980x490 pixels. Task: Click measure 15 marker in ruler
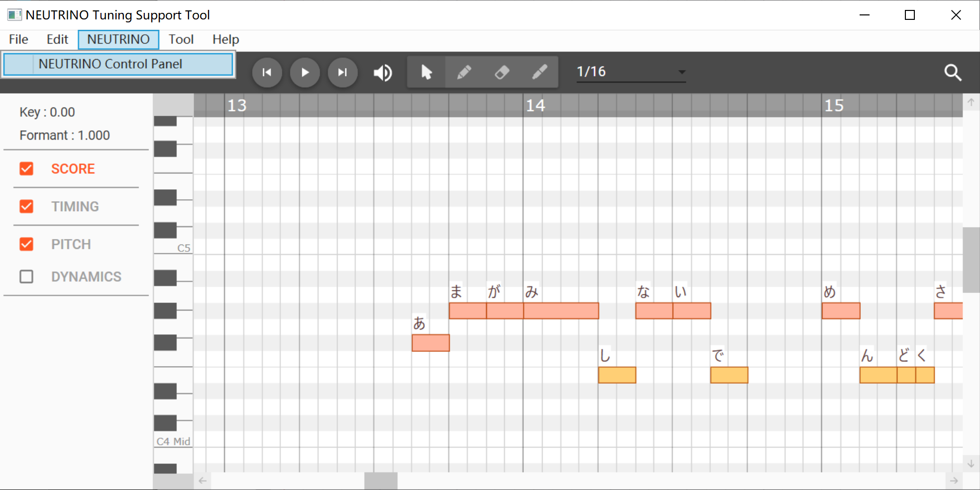point(834,105)
